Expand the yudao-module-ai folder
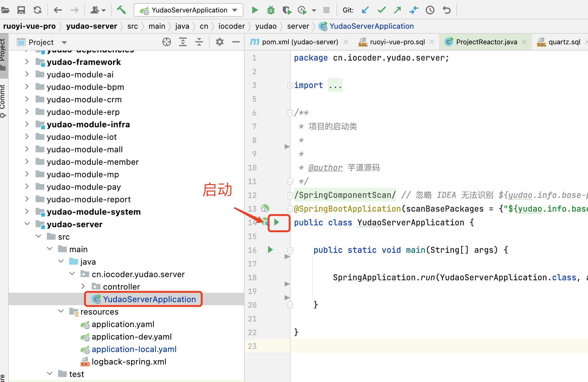Image resolution: width=588 pixels, height=382 pixels. (27, 74)
